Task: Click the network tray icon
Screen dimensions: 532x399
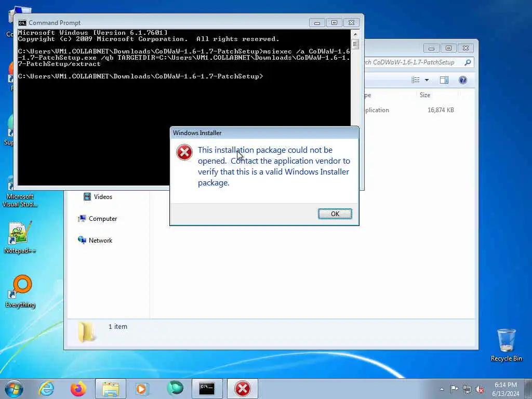Action: coord(467,389)
